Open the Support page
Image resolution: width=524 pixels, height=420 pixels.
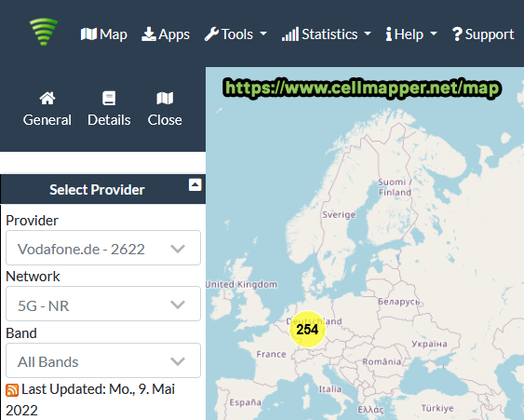pyautogui.click(x=483, y=34)
